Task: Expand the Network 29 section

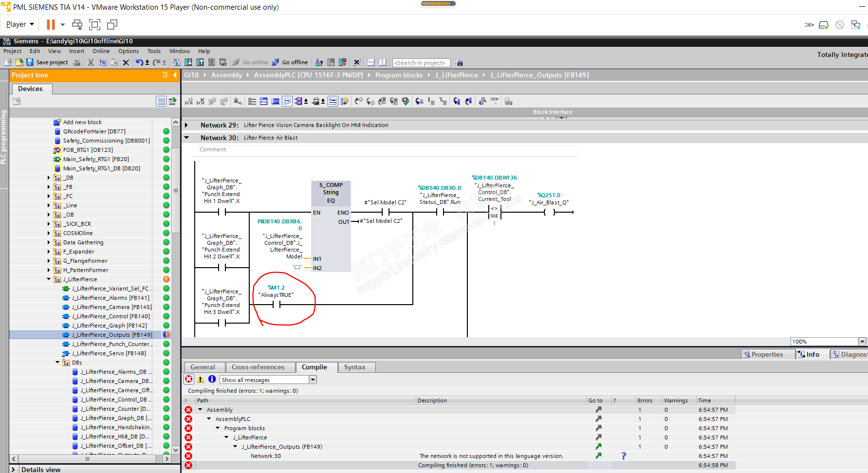Action: [x=186, y=125]
